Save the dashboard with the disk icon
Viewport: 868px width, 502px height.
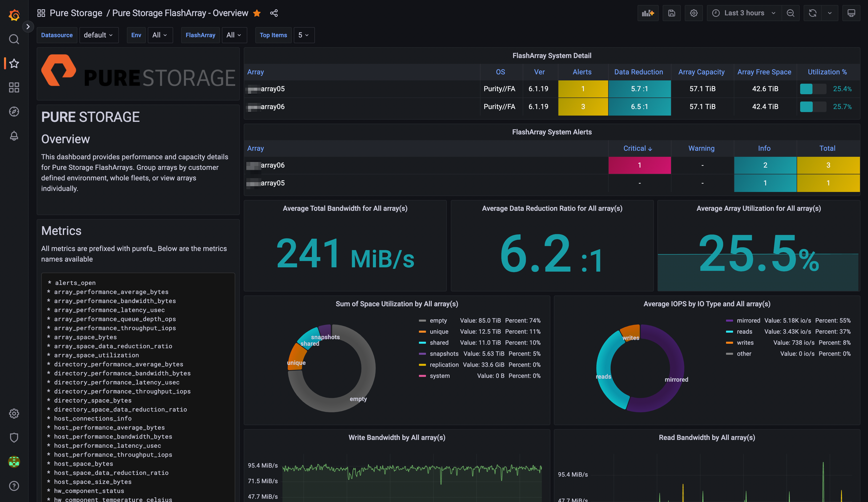point(671,13)
